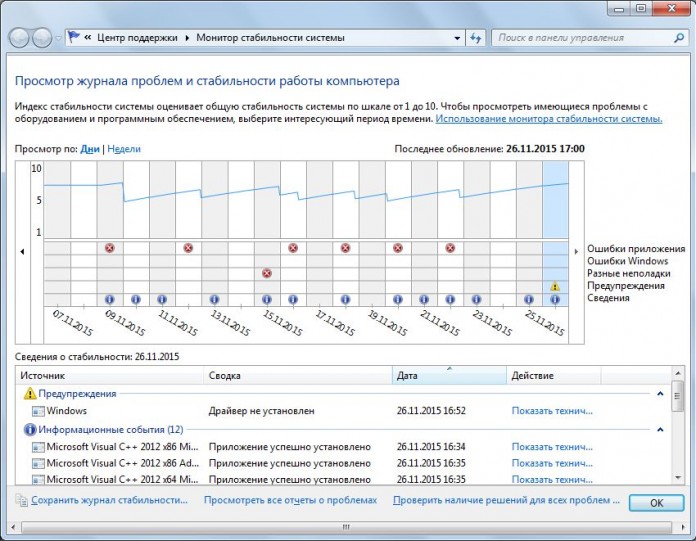Click the leftmost red application error icon
This screenshot has width=696, height=541.
coord(110,248)
